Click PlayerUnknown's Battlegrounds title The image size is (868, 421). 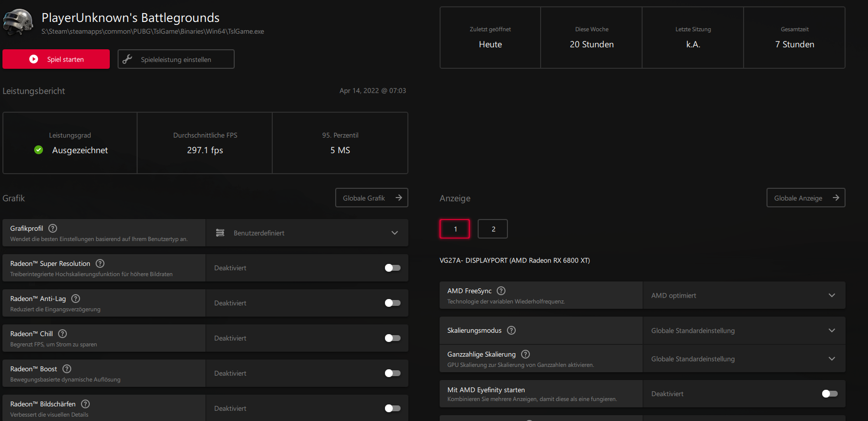click(131, 18)
